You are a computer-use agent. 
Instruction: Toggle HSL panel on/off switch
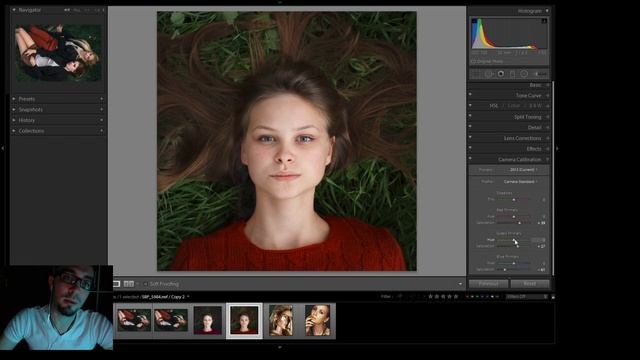[470, 106]
